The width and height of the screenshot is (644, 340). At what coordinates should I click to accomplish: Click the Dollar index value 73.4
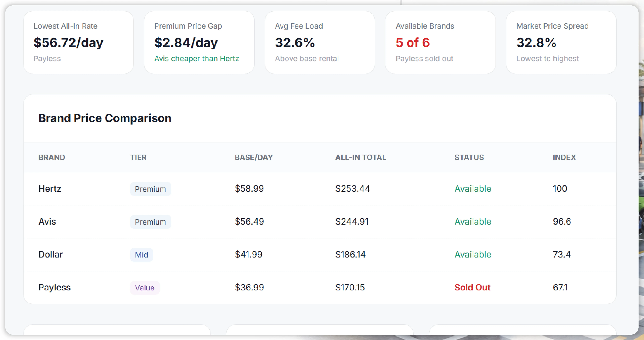tap(561, 255)
